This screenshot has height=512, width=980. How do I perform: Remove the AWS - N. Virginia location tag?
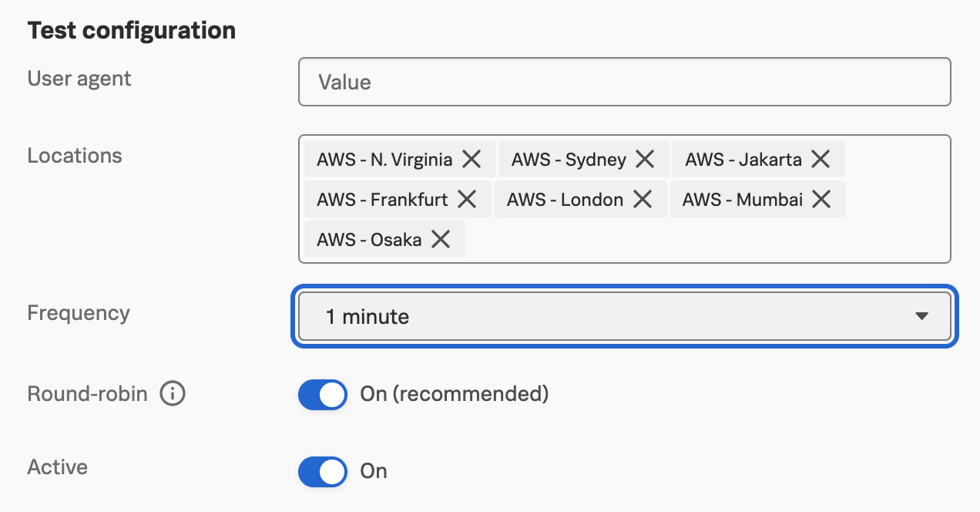tap(472, 160)
